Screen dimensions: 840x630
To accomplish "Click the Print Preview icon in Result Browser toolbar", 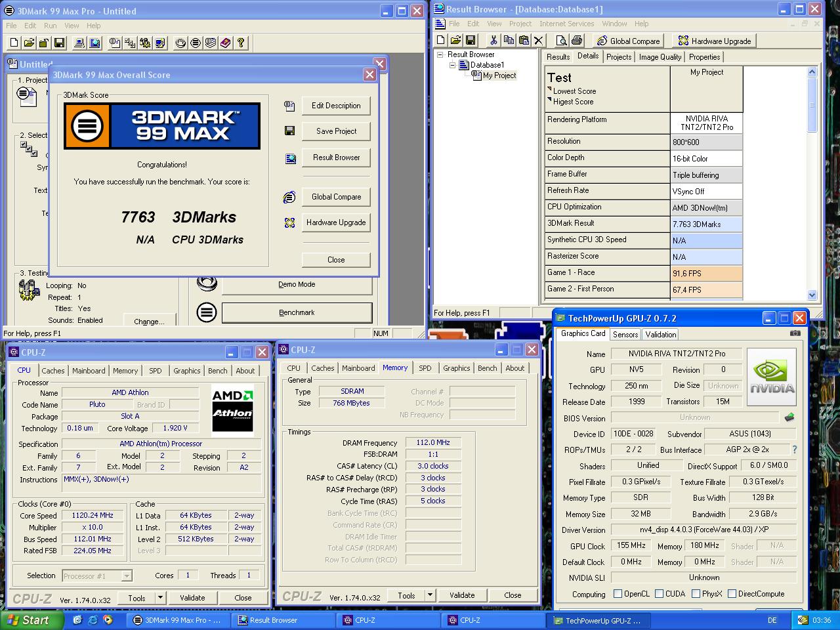I will tap(561, 41).
